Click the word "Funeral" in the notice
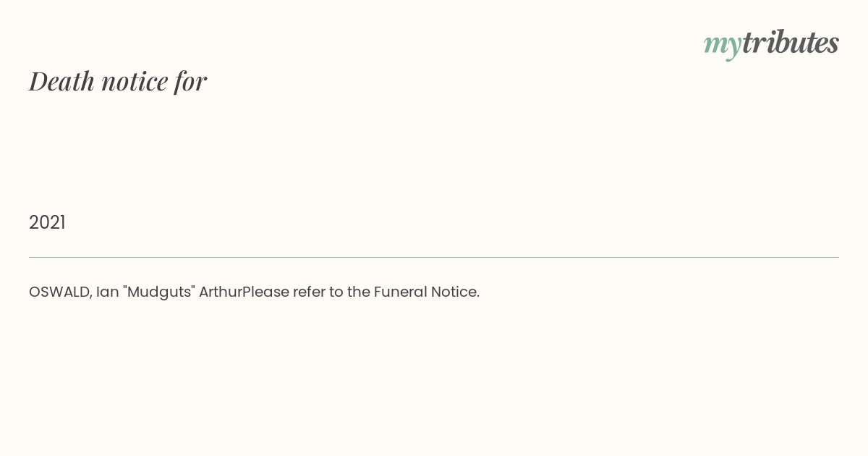This screenshot has width=868, height=456. [400, 292]
